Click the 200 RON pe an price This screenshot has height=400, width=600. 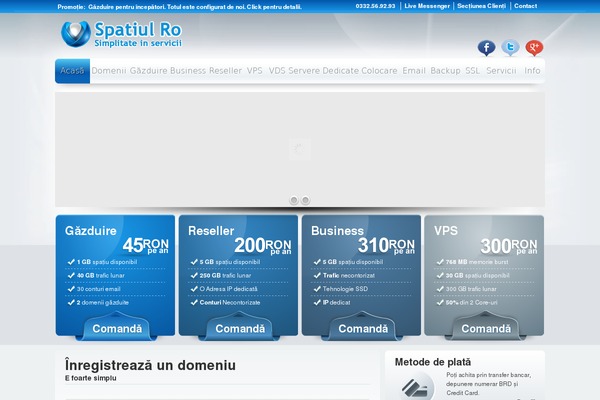(x=263, y=245)
